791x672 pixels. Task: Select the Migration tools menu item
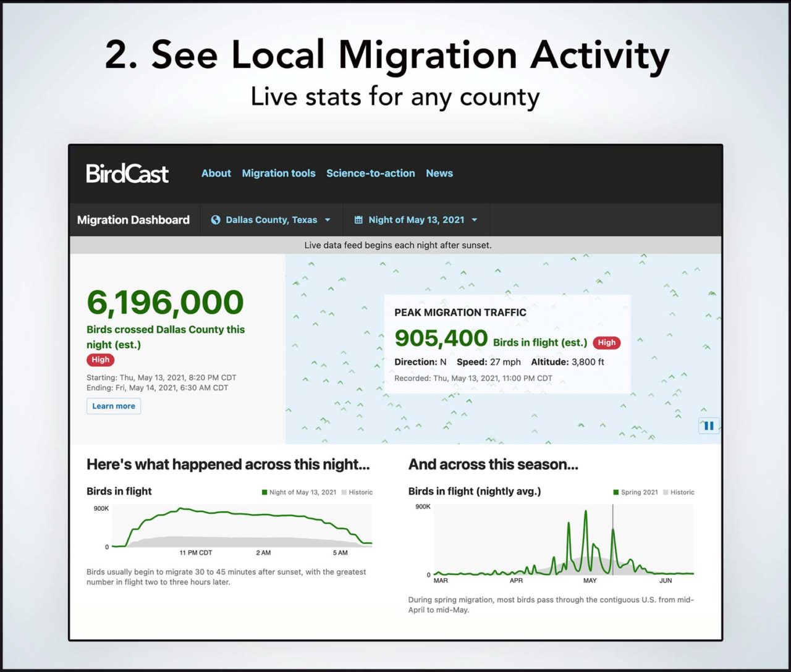pos(278,173)
